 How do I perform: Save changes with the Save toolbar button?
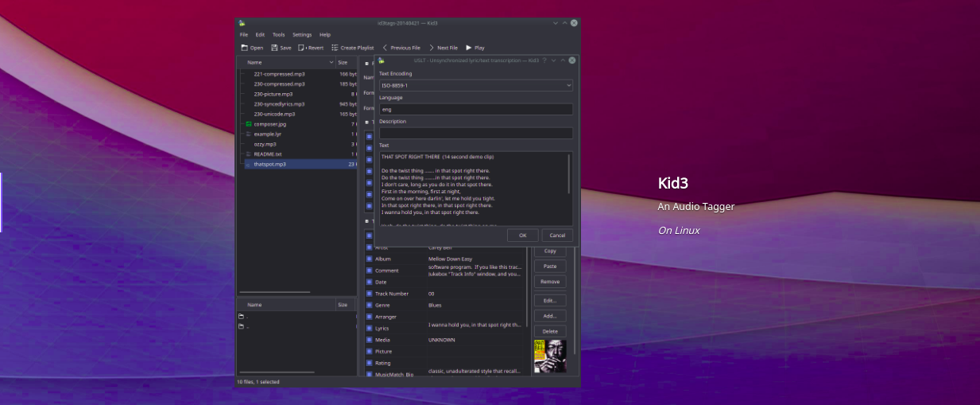tap(281, 48)
